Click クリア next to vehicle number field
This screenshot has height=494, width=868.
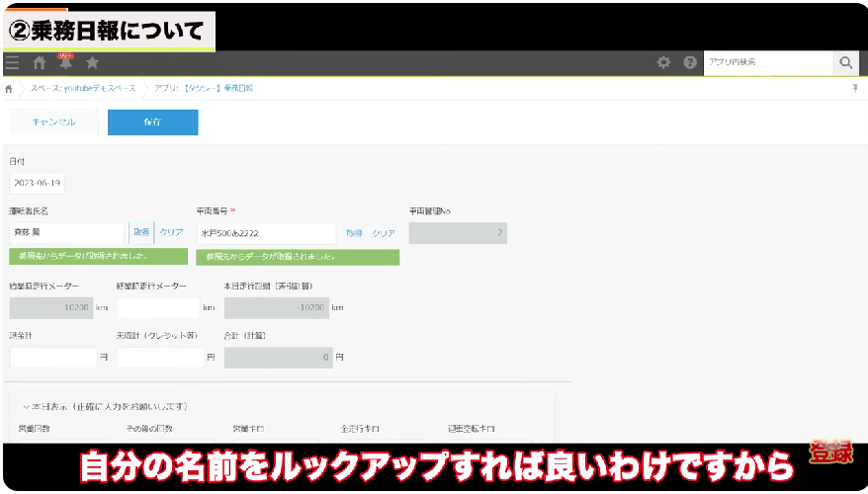384,234
